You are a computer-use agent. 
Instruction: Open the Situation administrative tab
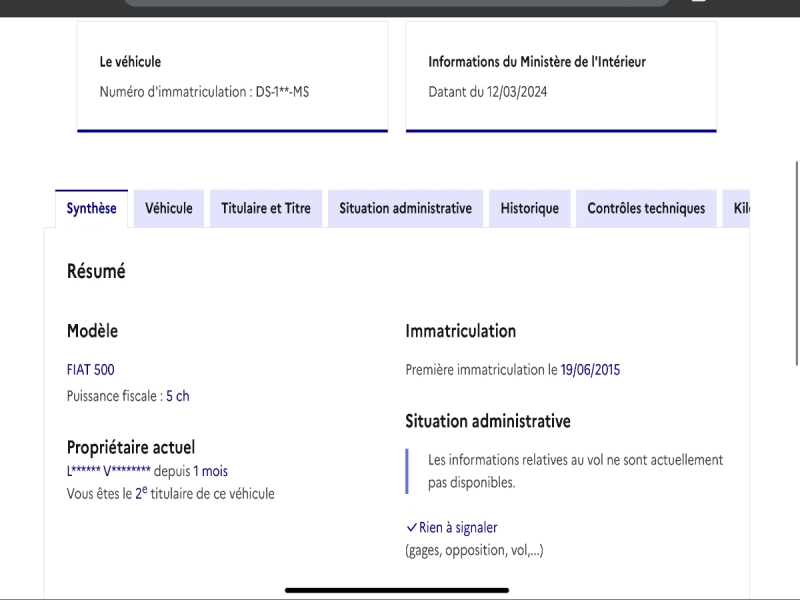click(x=406, y=209)
